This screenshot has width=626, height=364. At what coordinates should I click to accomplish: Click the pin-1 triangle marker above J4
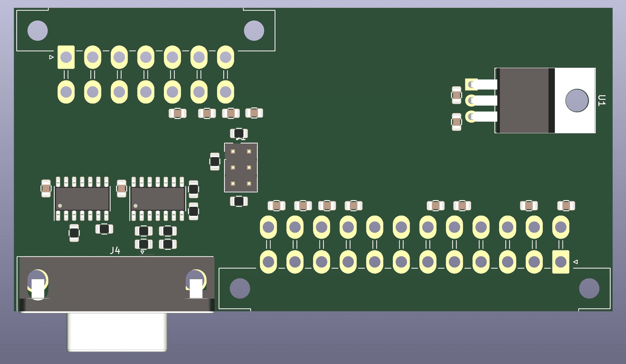pos(142,252)
